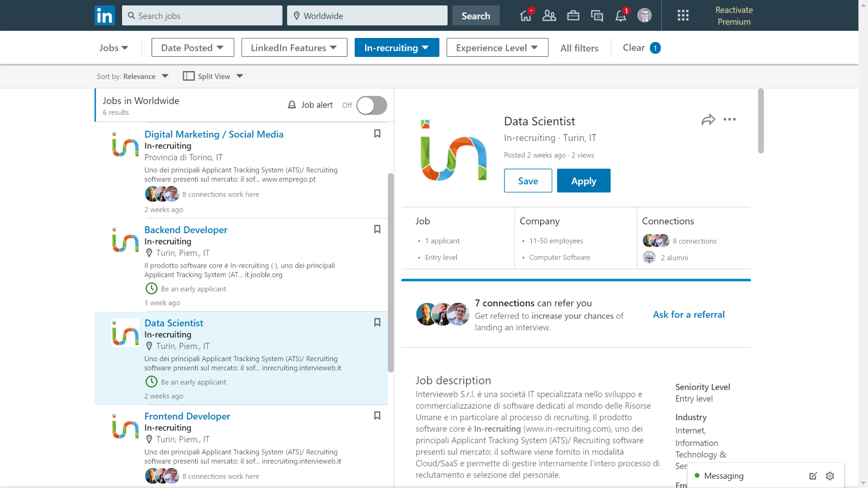Open the messaging chat icon in navbar
Screen dimensions: 868x488
point(597,16)
